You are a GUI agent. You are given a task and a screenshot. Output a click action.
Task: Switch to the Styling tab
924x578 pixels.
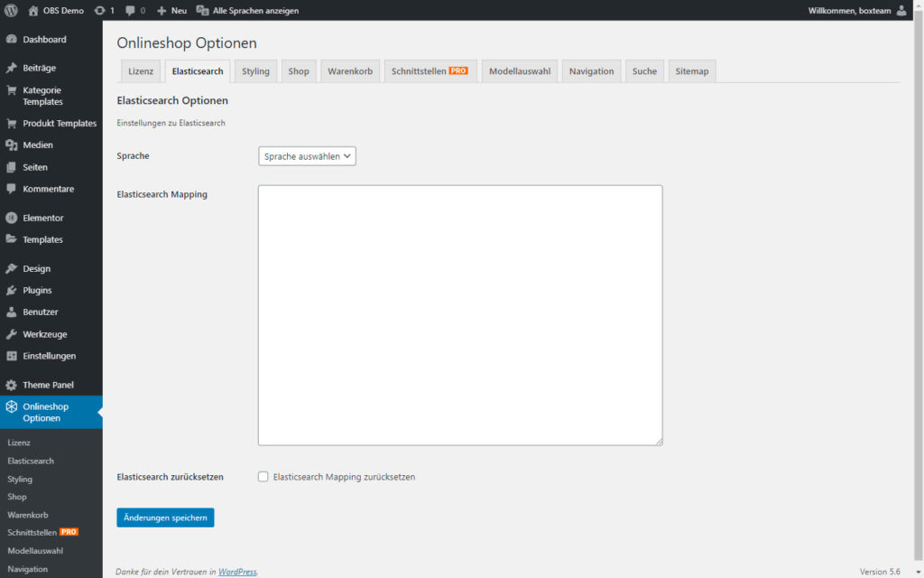(255, 70)
